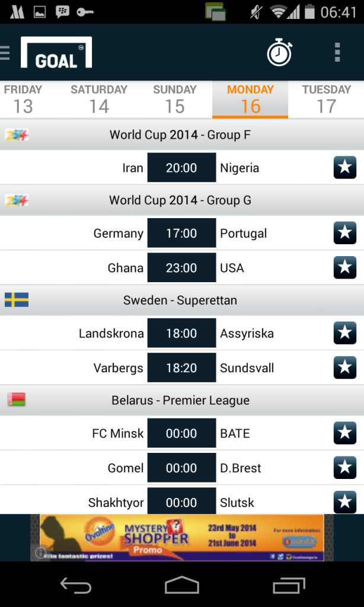Open live scores stopwatch icon
Image resolution: width=364 pixels, height=607 pixels.
point(279,53)
